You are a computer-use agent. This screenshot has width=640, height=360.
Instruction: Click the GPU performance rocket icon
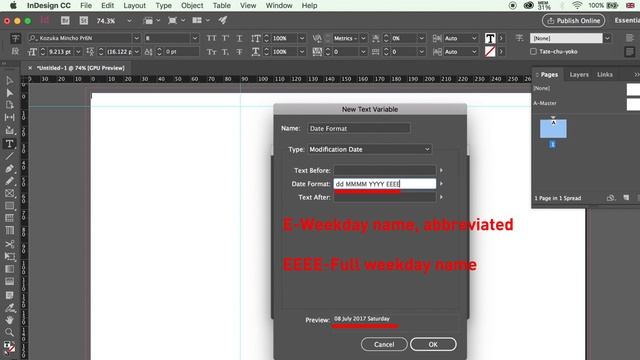tap(222, 20)
